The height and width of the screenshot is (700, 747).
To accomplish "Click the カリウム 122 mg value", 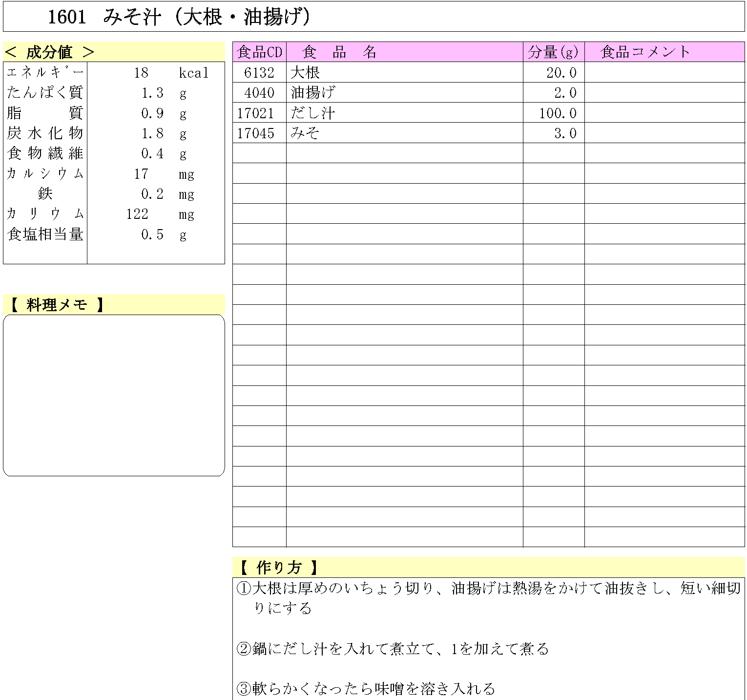I will [137, 214].
